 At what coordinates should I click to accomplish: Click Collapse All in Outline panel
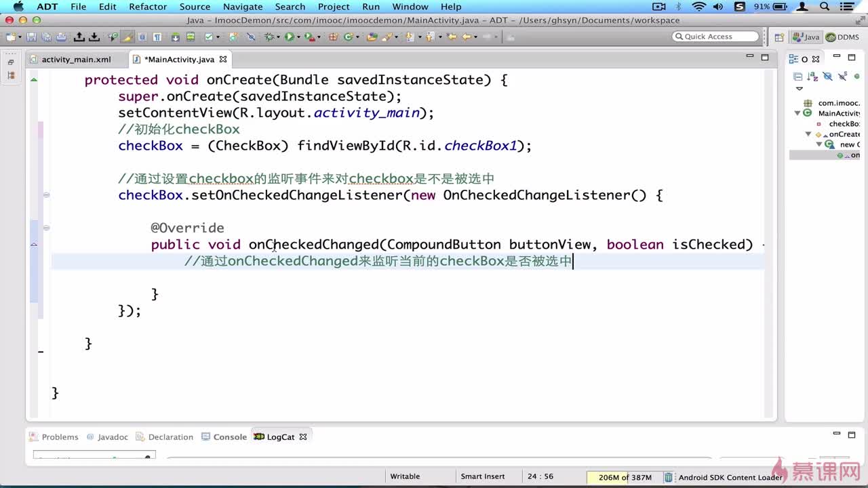pyautogui.click(x=798, y=77)
